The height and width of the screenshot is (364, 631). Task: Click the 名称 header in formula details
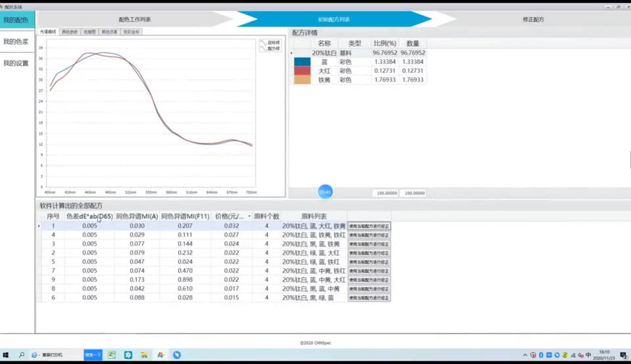coord(324,43)
